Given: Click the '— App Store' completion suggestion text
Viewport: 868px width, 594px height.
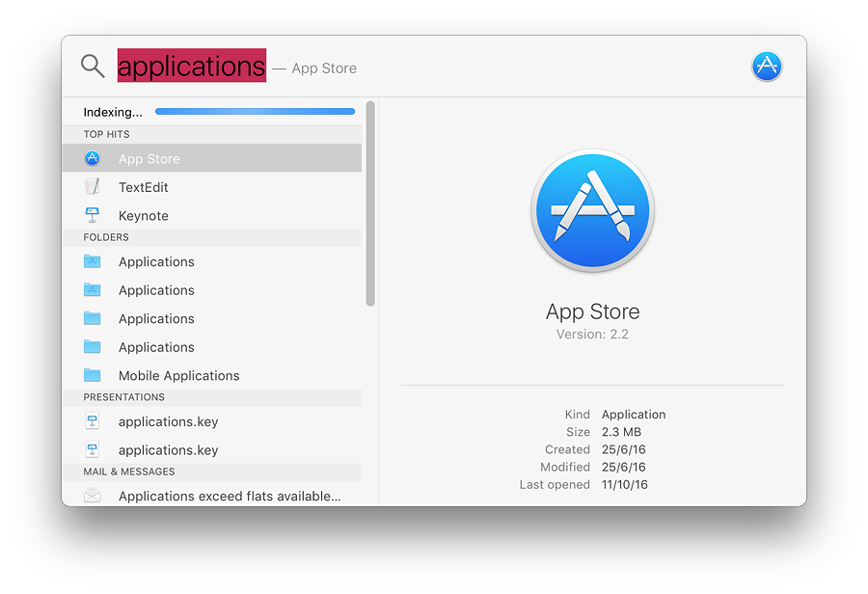Looking at the screenshot, I should (314, 68).
